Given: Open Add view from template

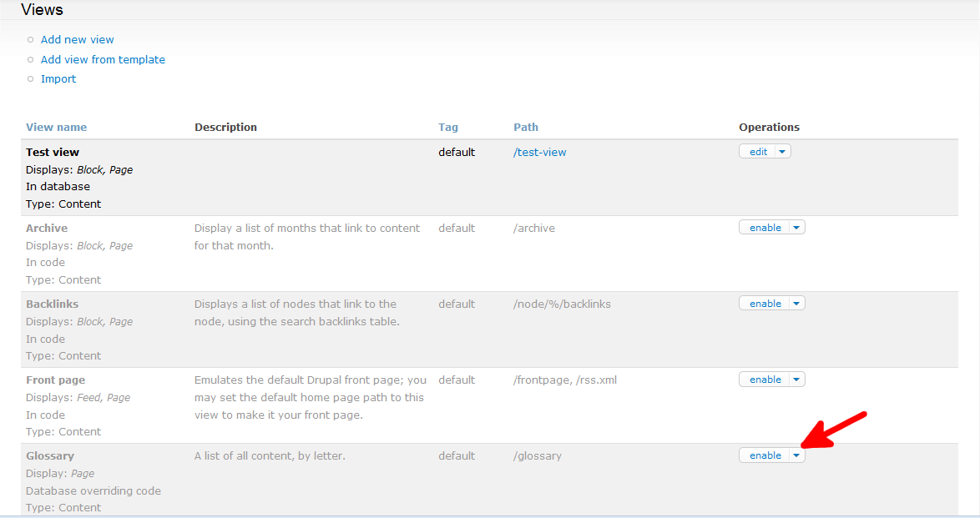Looking at the screenshot, I should (103, 59).
